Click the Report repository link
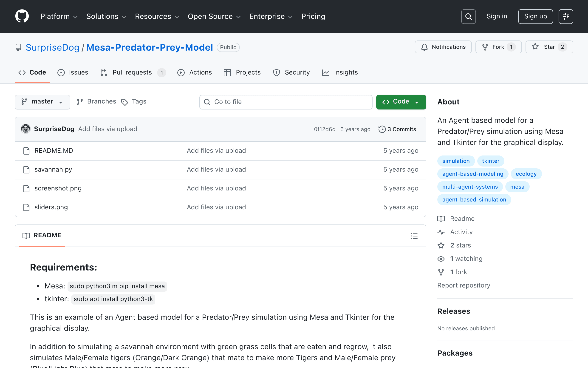Viewport: 588px width, 368px height. (x=464, y=285)
